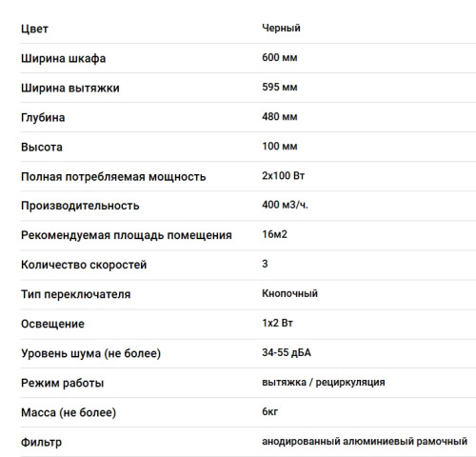The width and height of the screenshot is (476, 457).
Task: Select the '400 м3/ч.' performance value
Action: [285, 205]
